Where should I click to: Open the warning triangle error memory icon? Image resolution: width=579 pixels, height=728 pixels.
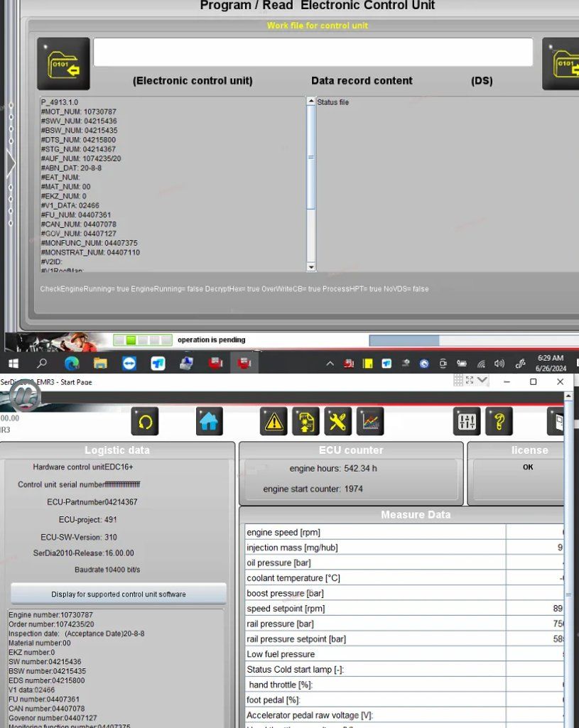point(274,422)
